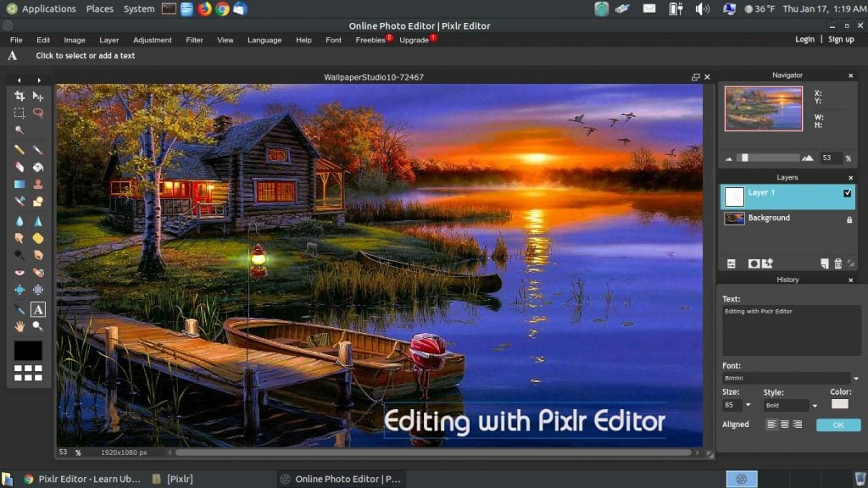Viewport: 868px width, 488px height.
Task: Open layer styles in Layers panel
Action: 767,264
